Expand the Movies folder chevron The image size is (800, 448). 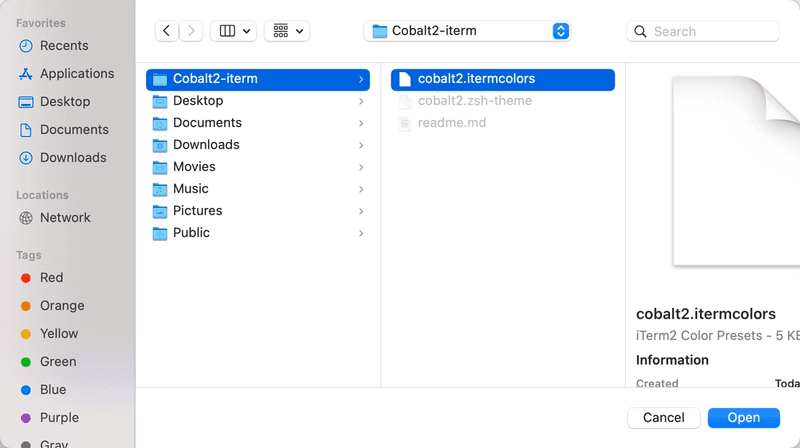pos(361,167)
